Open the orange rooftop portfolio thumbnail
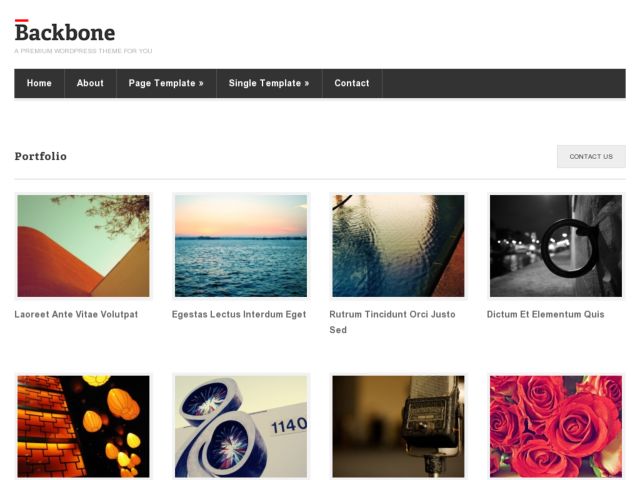Screen dimensions: 640x480 tap(83, 246)
